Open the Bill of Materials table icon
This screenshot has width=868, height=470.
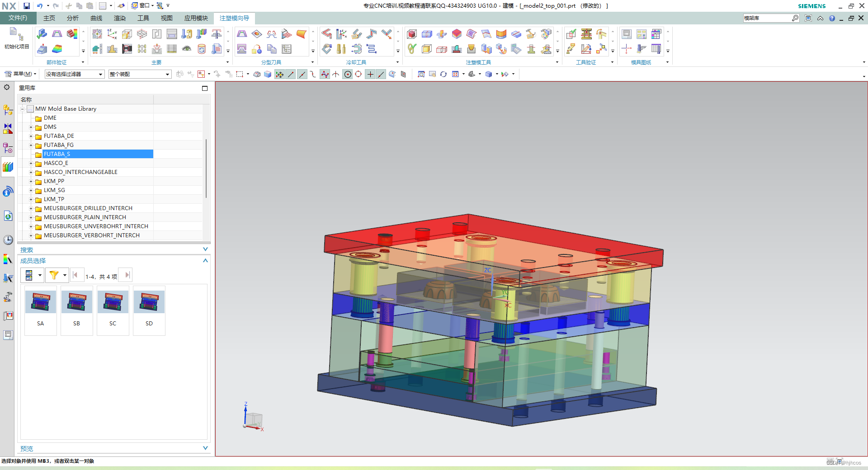click(x=172, y=49)
